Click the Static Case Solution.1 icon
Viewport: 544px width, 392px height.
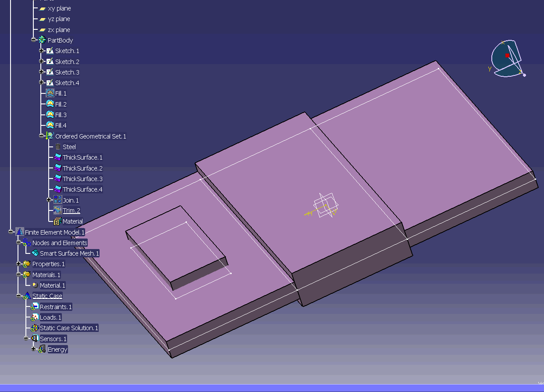(x=35, y=328)
